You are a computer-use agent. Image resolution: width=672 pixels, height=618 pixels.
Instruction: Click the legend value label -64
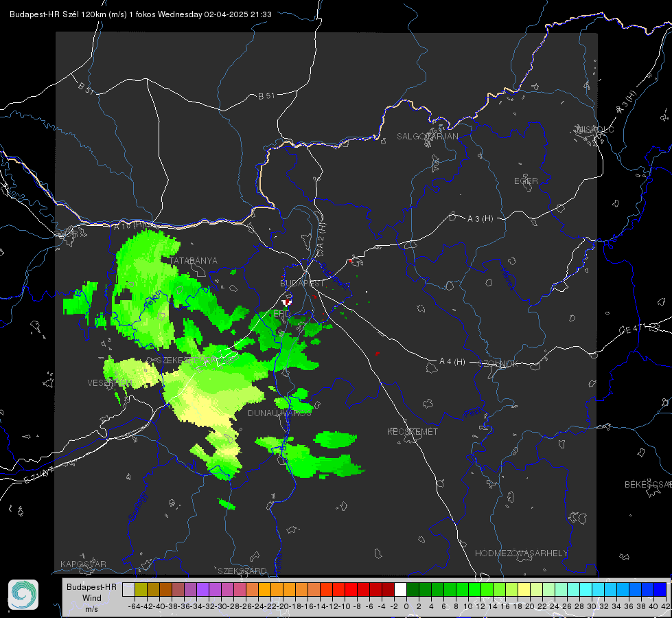[x=135, y=606]
